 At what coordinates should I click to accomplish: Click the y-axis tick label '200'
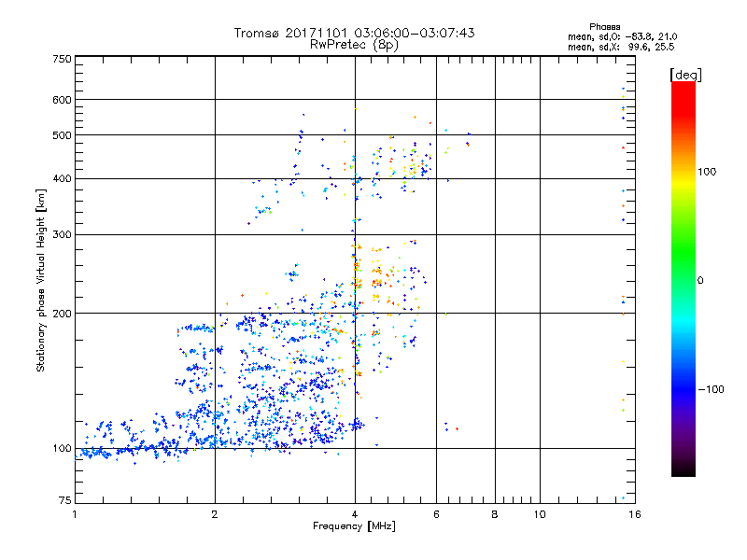pos(62,314)
